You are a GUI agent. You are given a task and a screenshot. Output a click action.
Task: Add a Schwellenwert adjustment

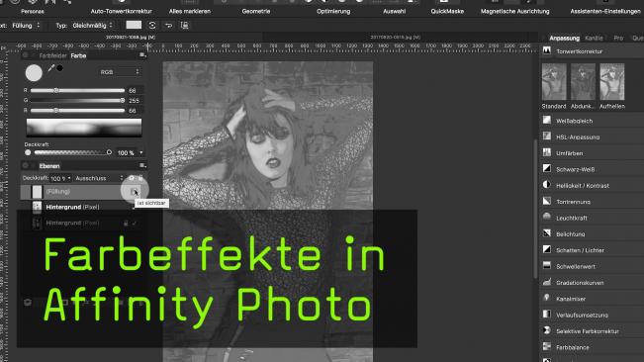point(592,266)
